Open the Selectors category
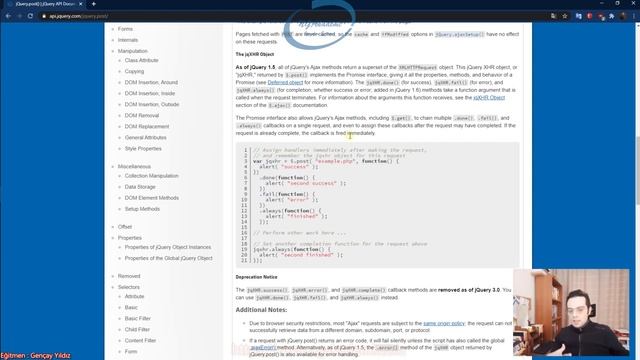Viewport: 640px width, 360px height. (x=129, y=287)
